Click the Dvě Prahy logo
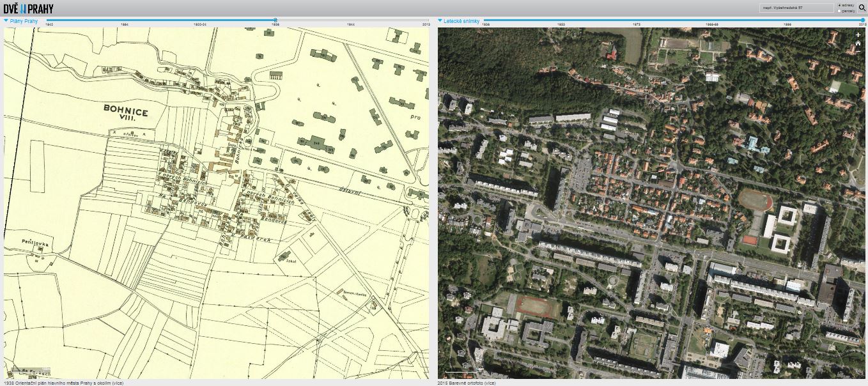The width and height of the screenshot is (868, 386). coord(28,8)
